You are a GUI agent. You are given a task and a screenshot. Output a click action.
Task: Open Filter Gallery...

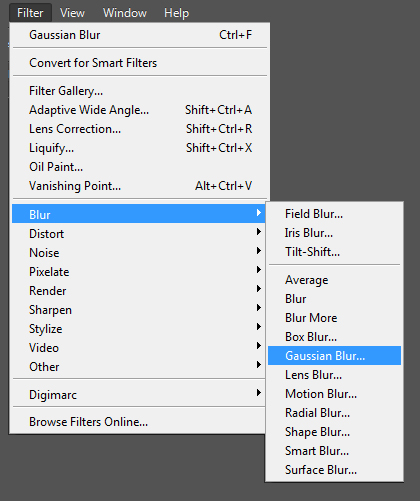140,91
